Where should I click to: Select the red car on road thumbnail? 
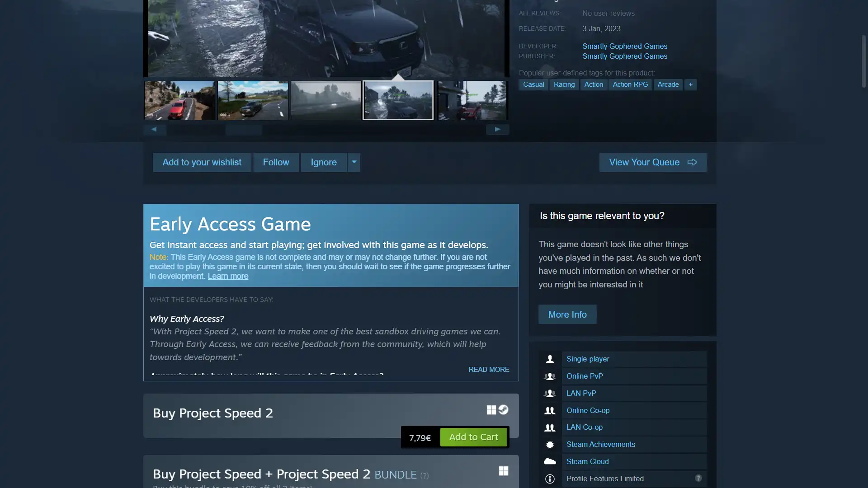click(179, 100)
